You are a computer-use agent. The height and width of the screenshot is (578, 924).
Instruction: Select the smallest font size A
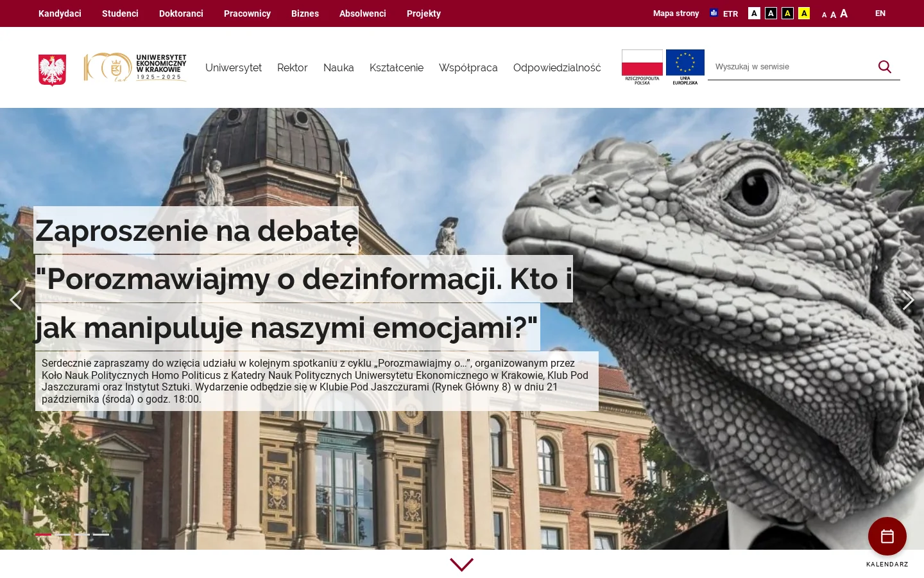pyautogui.click(x=824, y=15)
